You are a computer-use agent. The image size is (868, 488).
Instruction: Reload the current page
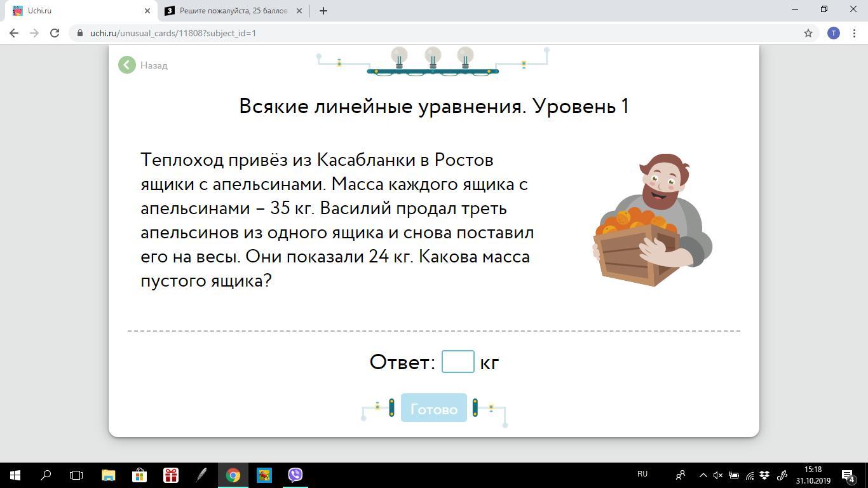coord(55,33)
